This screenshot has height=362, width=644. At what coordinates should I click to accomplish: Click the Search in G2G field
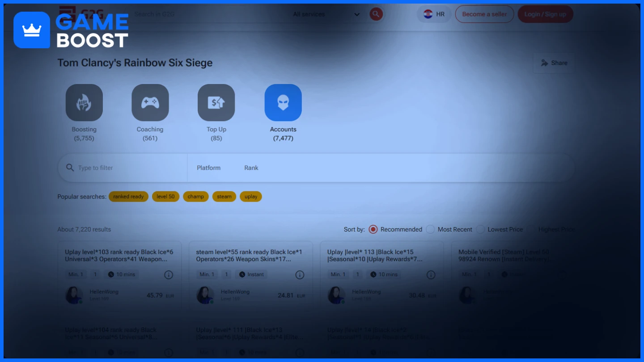tap(208, 14)
